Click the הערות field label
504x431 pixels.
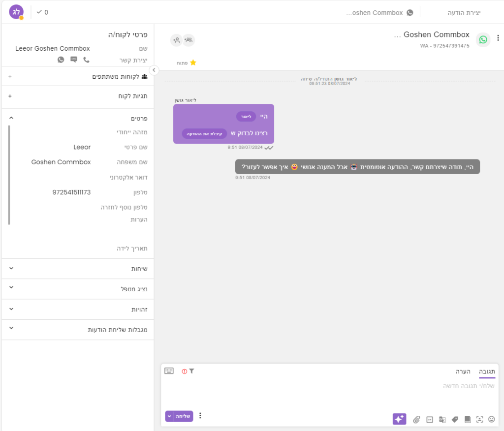[139, 219]
